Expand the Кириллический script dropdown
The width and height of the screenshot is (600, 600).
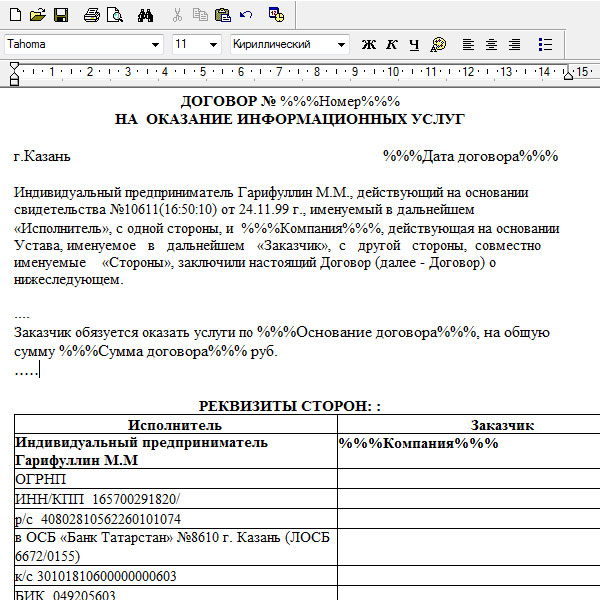coord(341,44)
